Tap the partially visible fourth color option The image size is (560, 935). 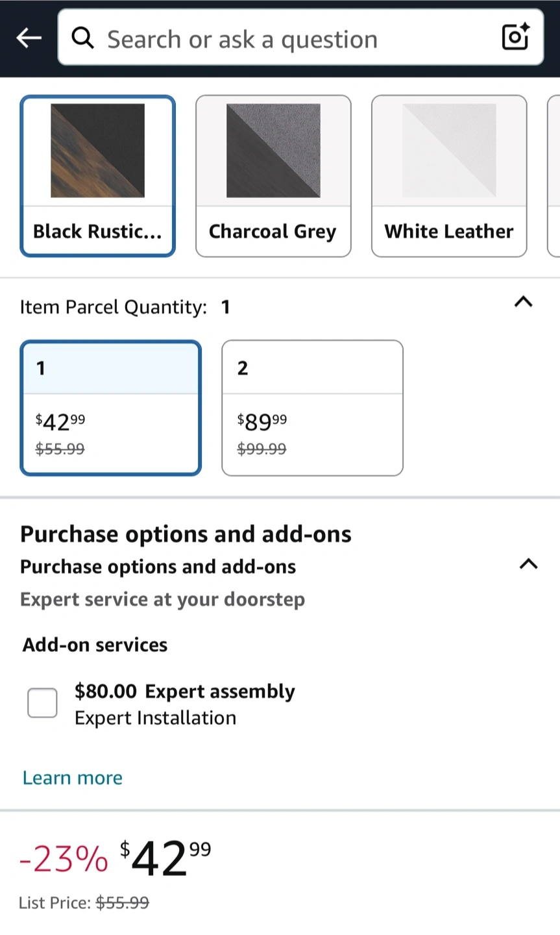tap(554, 176)
